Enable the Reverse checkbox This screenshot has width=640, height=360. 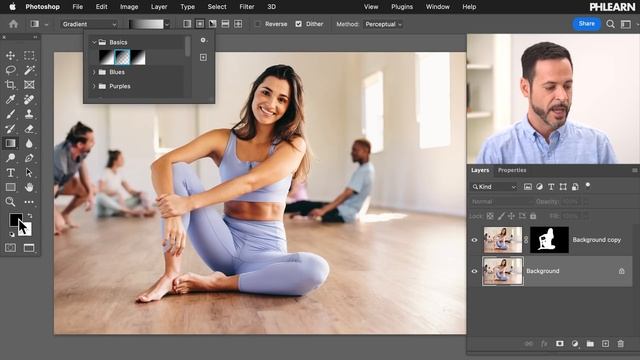pos(258,24)
